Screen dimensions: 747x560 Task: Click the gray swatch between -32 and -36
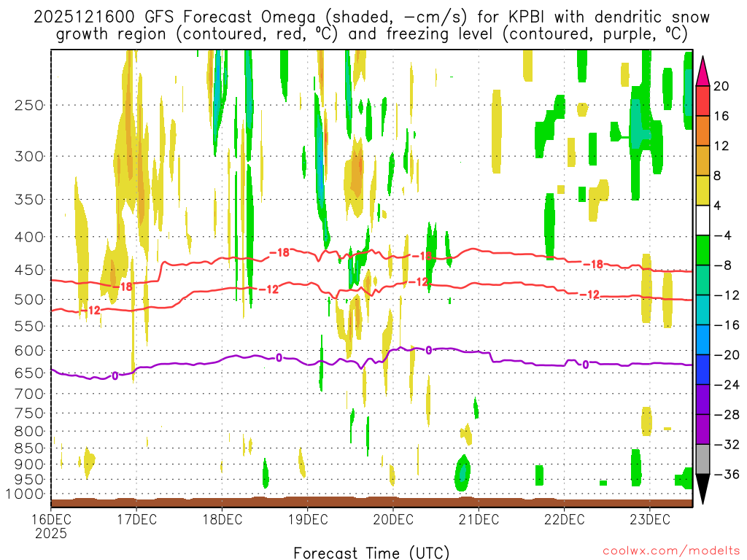703,459
